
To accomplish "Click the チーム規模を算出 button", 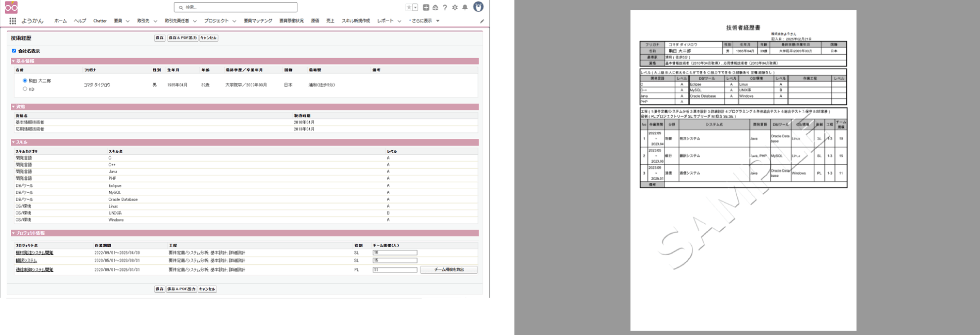I will tap(449, 270).
